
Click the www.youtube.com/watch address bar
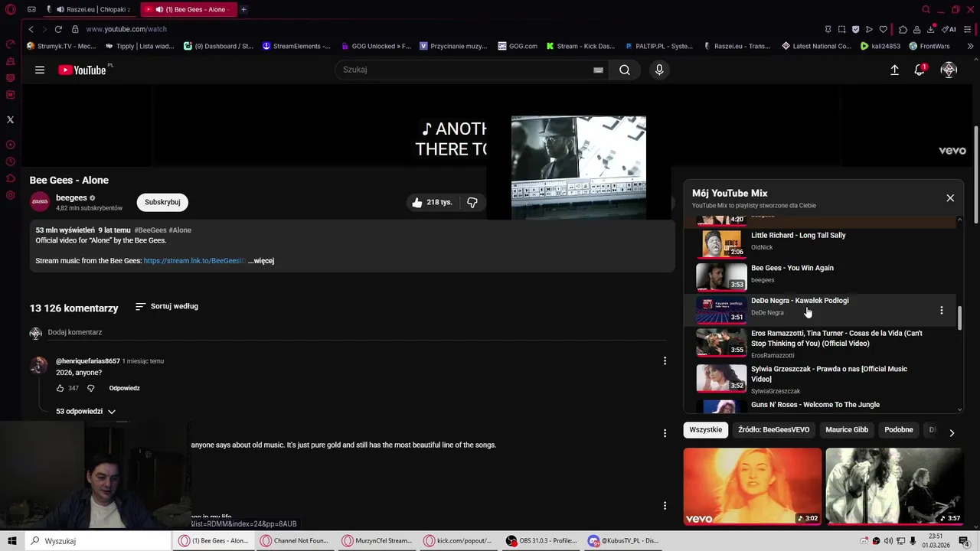coord(126,29)
